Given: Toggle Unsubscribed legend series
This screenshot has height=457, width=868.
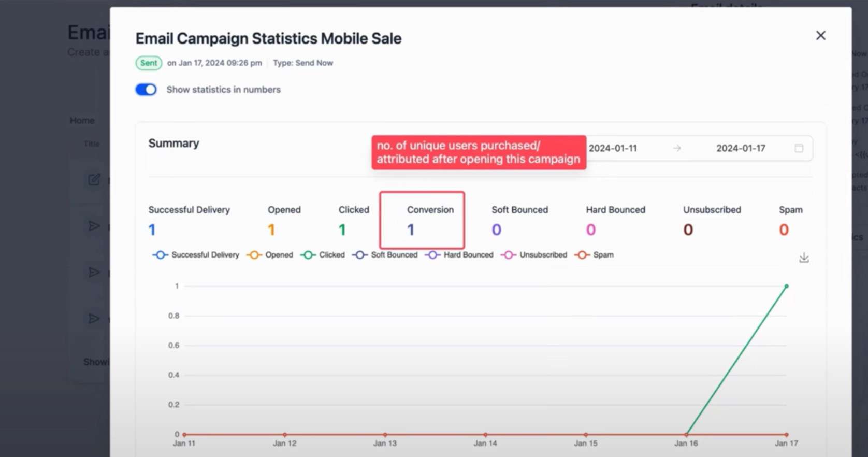Looking at the screenshot, I should (534, 255).
